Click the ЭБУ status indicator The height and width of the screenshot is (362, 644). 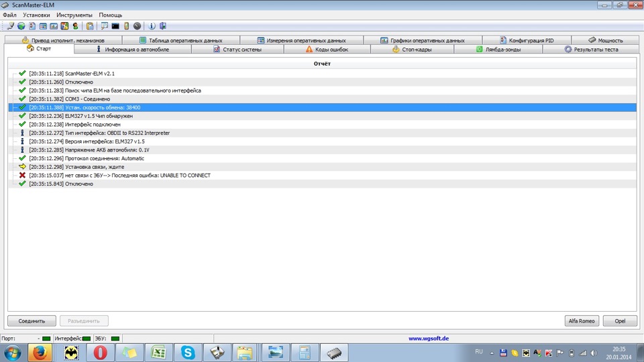[x=115, y=339]
